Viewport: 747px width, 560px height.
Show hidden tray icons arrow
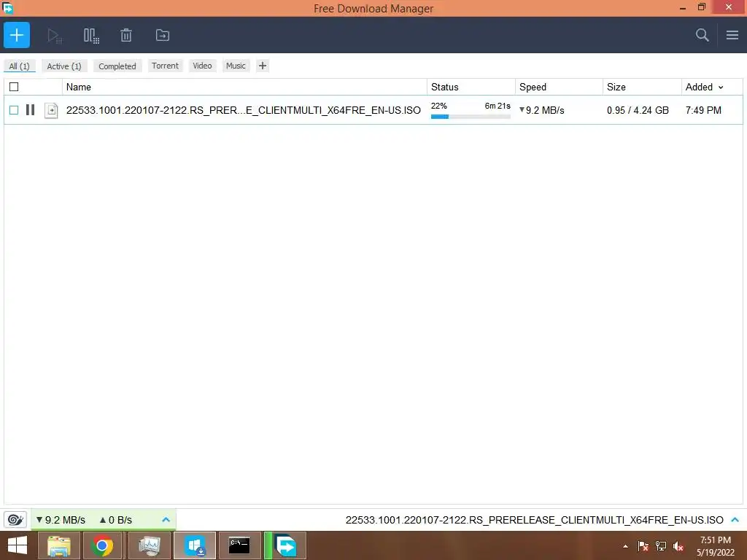tap(625, 546)
